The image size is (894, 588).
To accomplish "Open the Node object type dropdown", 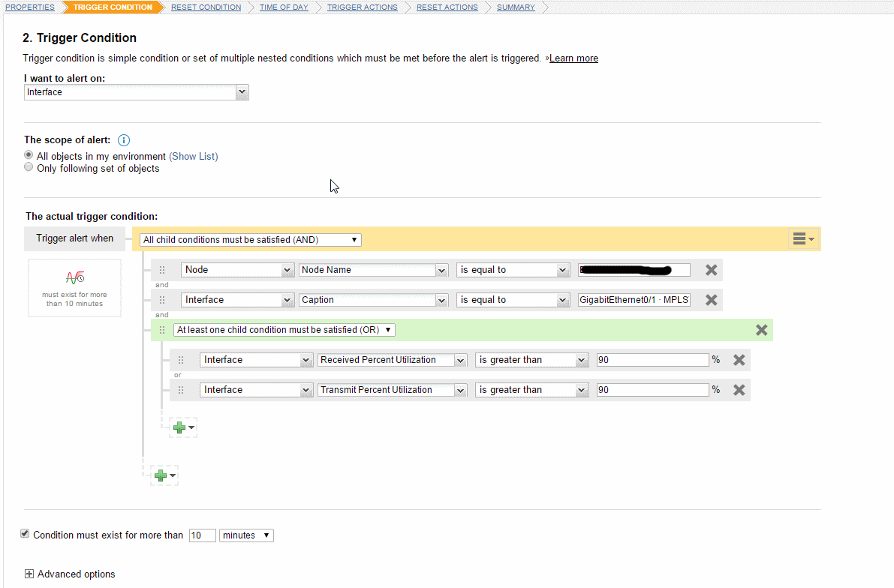I will coord(237,270).
